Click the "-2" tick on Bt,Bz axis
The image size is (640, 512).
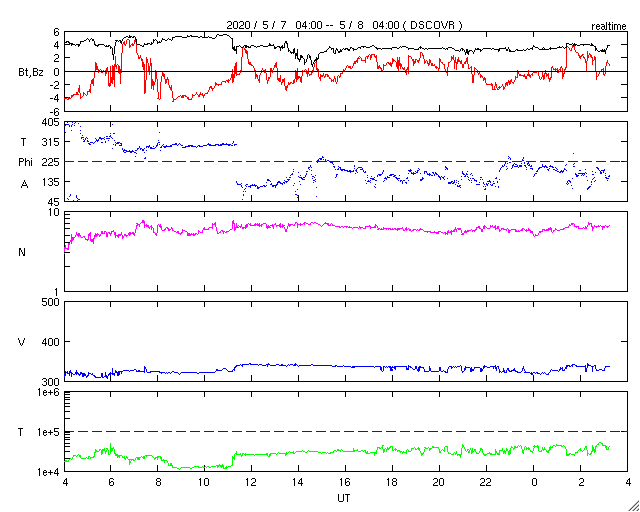pyautogui.click(x=55, y=85)
